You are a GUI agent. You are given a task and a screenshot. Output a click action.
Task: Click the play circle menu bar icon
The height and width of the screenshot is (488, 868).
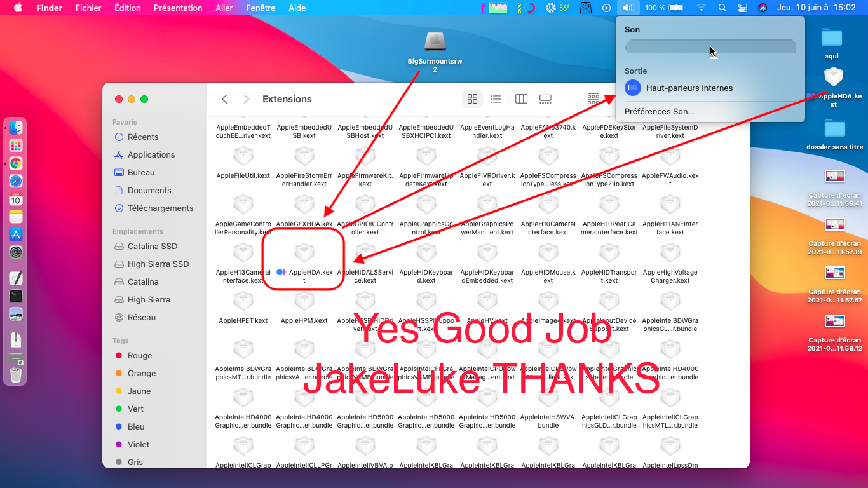(x=606, y=8)
